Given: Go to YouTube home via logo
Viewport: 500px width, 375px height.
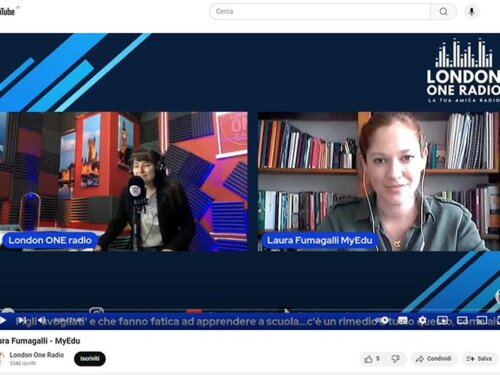Looking at the screenshot, I should [x=7, y=12].
